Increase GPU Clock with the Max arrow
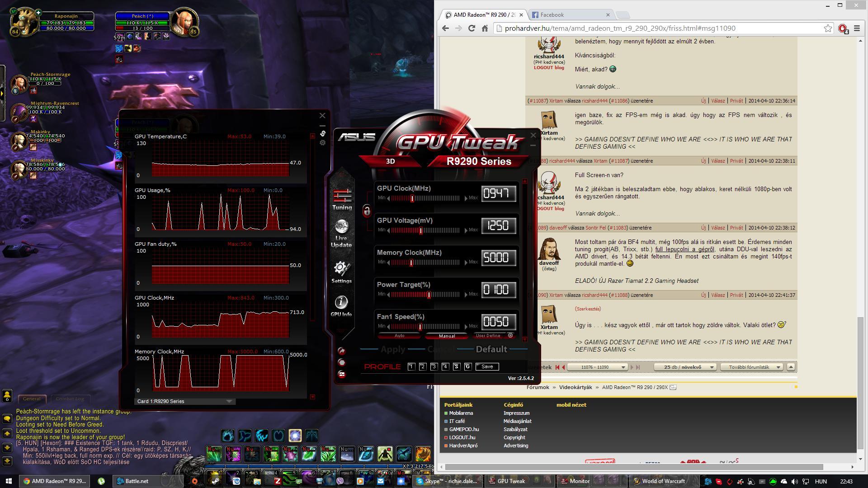This screenshot has height=488, width=868. tap(466, 198)
